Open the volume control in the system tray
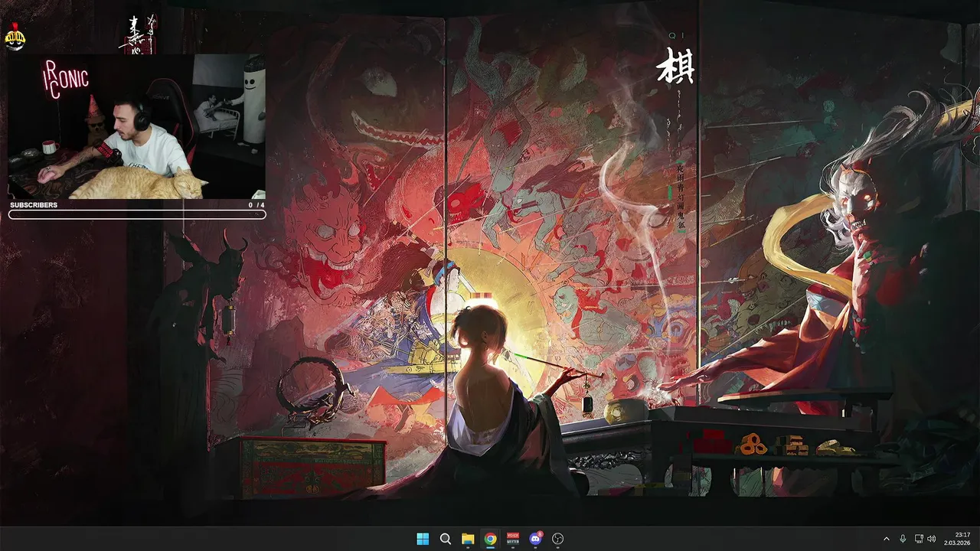 [932, 539]
